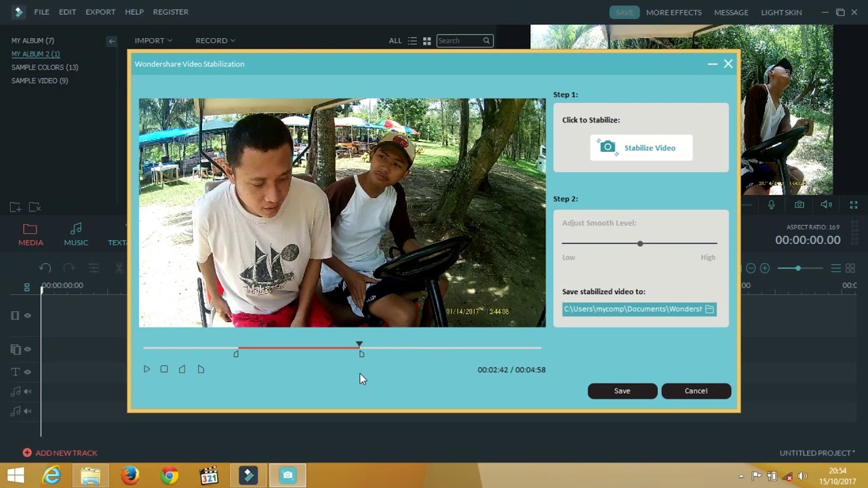Click the SAVE button in top bar
Screen dimensions: 868x488
625,12
